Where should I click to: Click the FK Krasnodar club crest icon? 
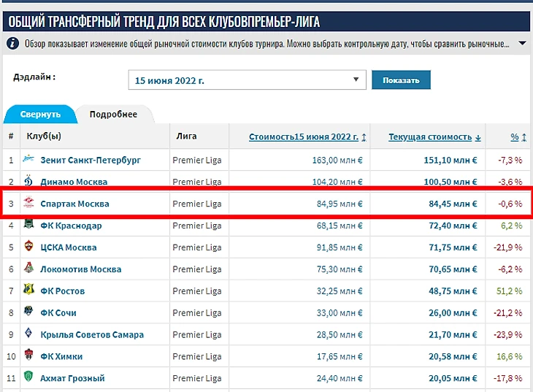pyautogui.click(x=28, y=226)
